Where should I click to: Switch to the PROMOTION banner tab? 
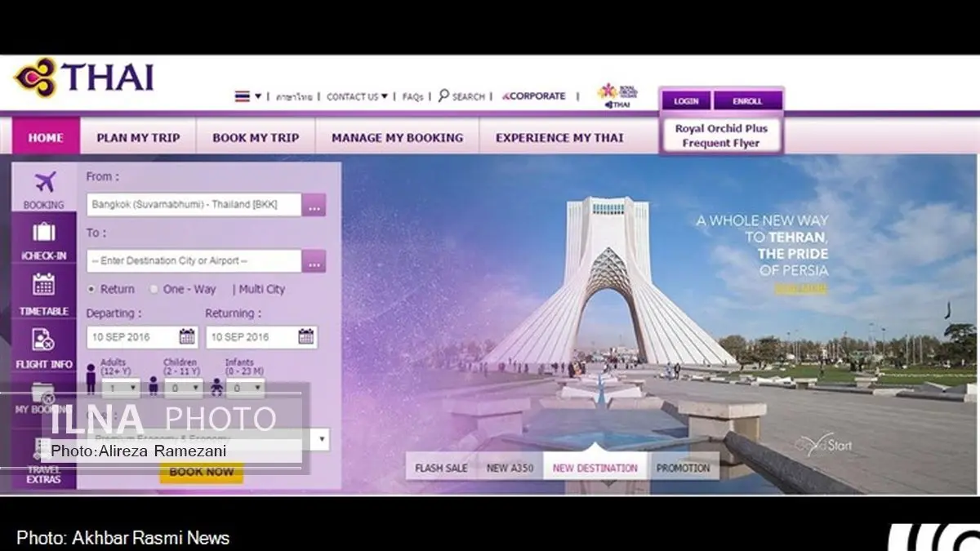click(683, 468)
